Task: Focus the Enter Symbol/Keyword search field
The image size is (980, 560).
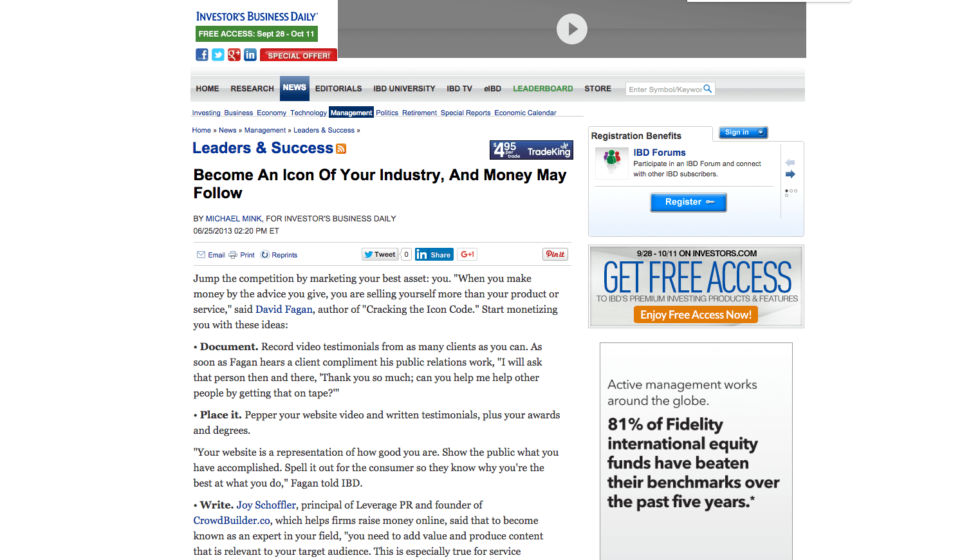Action: point(665,89)
